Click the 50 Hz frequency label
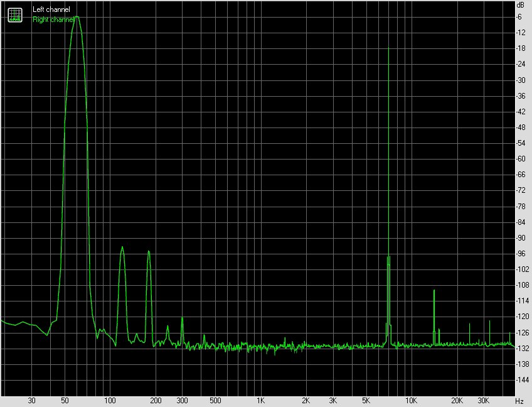532x407 pixels. coord(65,401)
